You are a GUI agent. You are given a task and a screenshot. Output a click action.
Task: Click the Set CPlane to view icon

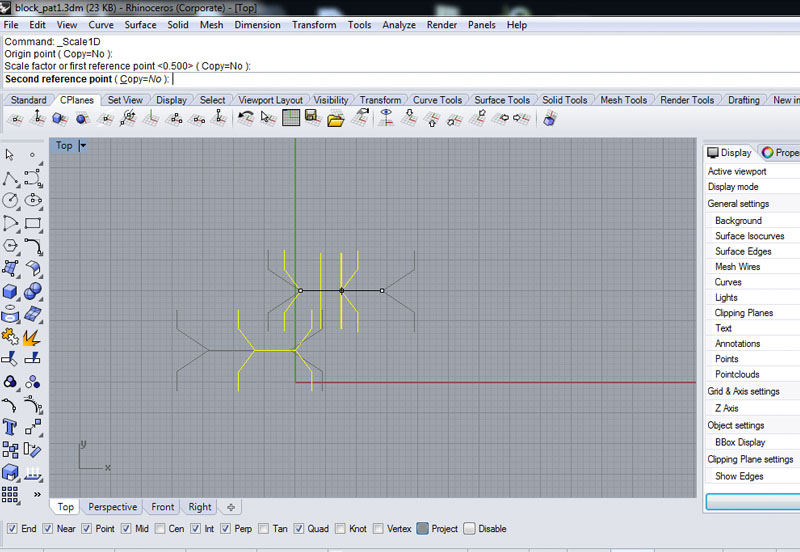click(x=386, y=118)
